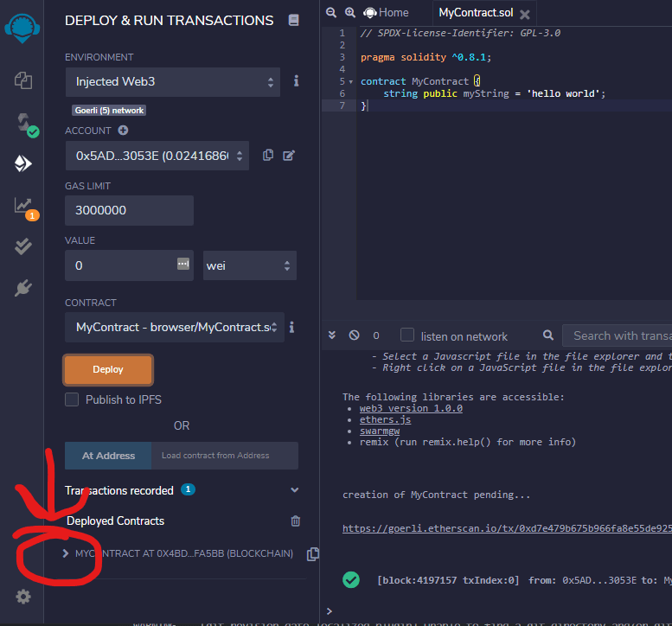
Task: Expand Transactions recorded section
Action: click(294, 489)
